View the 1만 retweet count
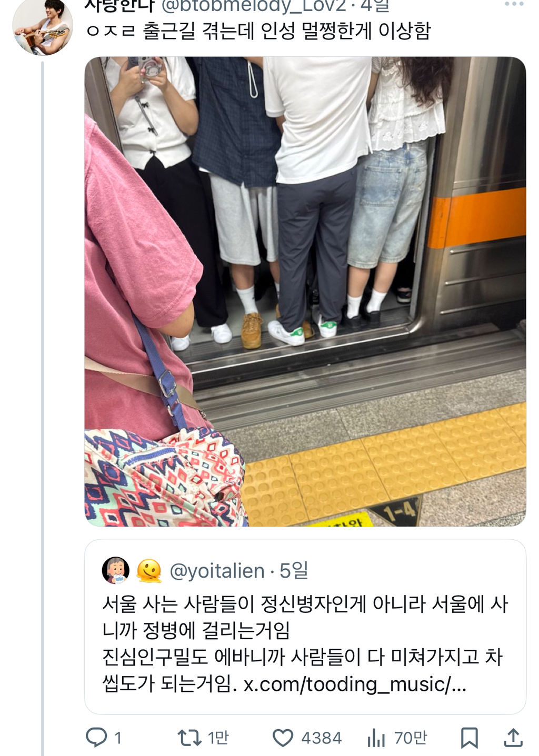The height and width of the screenshot is (756, 539). click(x=218, y=738)
